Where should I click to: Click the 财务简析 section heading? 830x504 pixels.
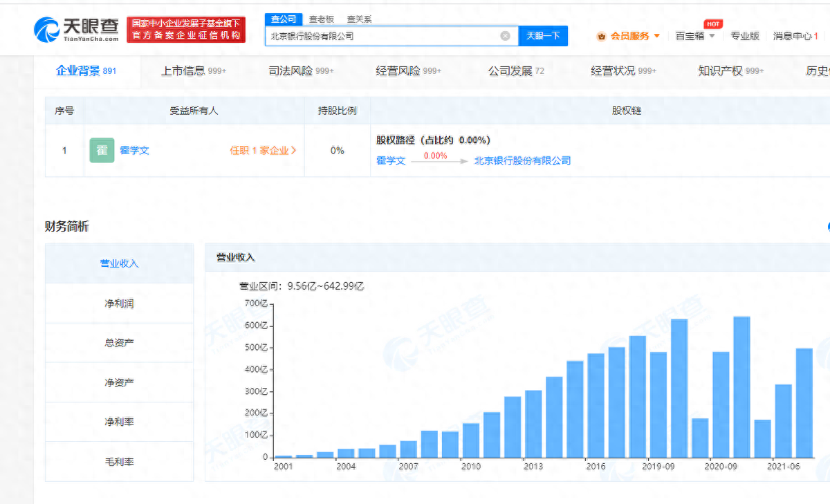(x=67, y=226)
